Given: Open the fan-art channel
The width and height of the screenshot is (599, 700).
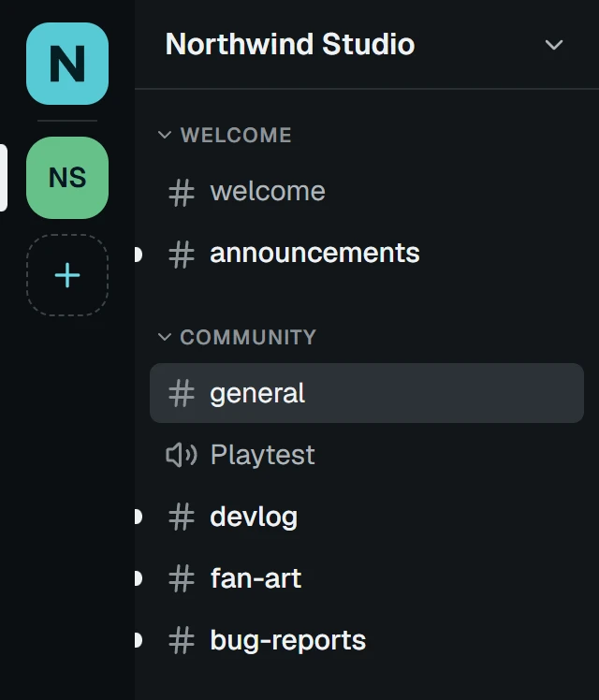Looking at the screenshot, I should [x=367, y=578].
